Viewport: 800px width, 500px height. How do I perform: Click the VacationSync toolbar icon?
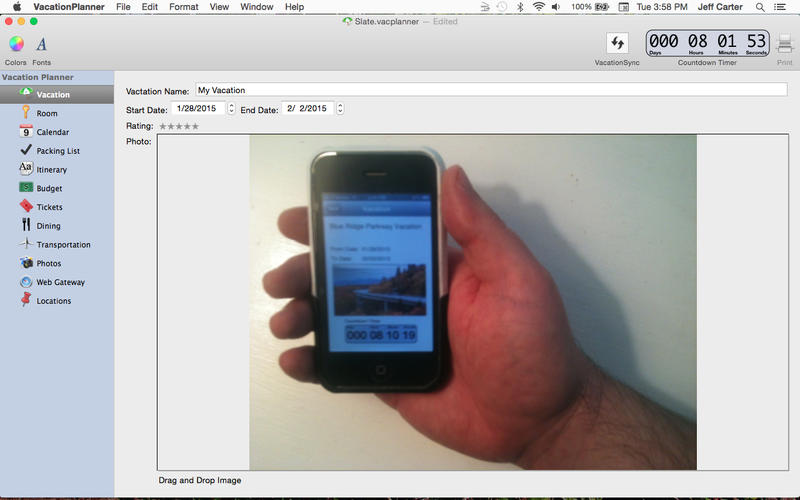click(x=617, y=43)
